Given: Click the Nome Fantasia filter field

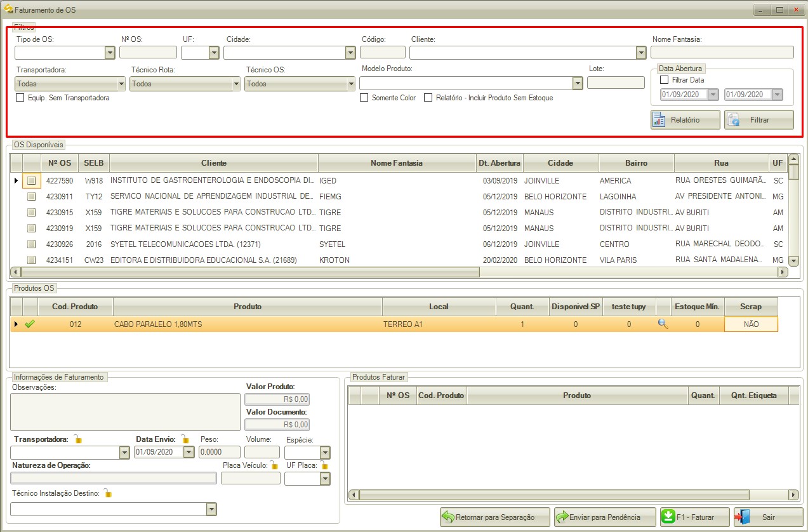Looking at the screenshot, I should point(722,53).
